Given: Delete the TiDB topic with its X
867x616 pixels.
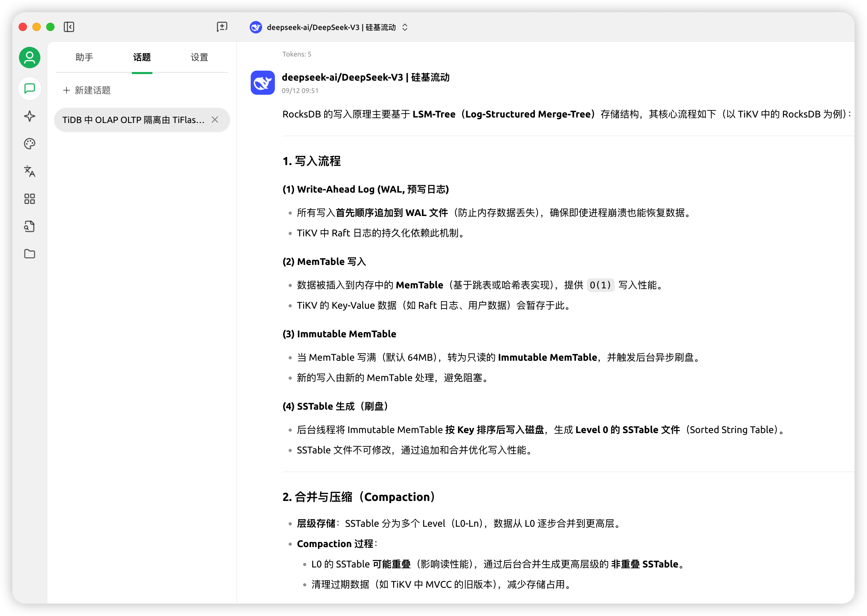Looking at the screenshot, I should (x=215, y=120).
